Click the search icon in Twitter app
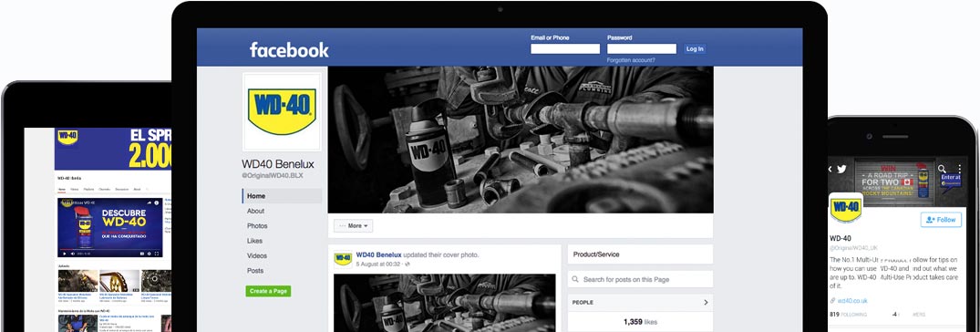Screen dimensions: 980x332 (x=942, y=169)
